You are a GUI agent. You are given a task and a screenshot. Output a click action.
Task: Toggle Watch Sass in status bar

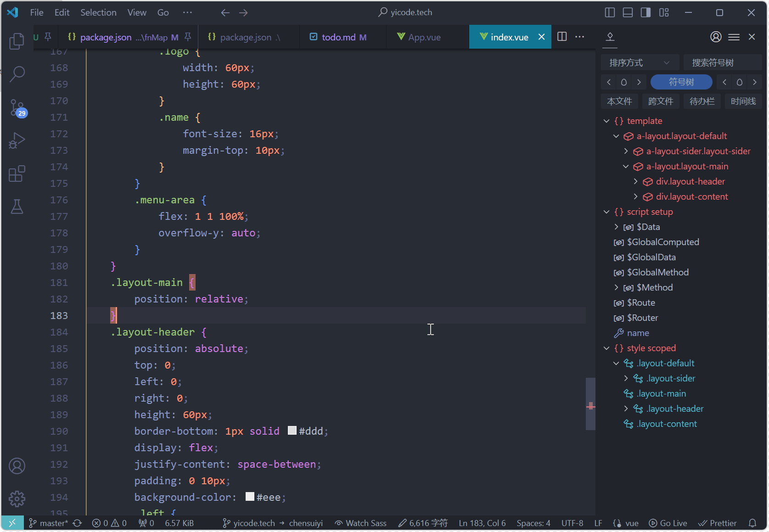click(360, 523)
